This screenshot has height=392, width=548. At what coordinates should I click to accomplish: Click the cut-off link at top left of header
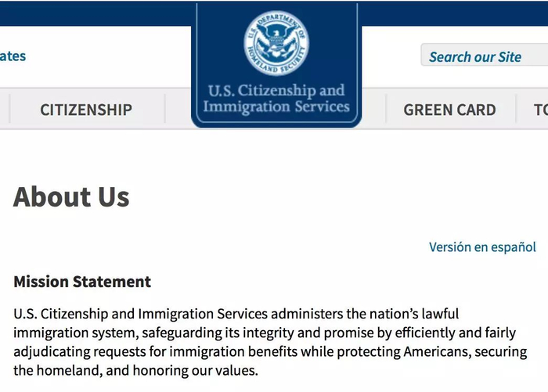click(13, 56)
